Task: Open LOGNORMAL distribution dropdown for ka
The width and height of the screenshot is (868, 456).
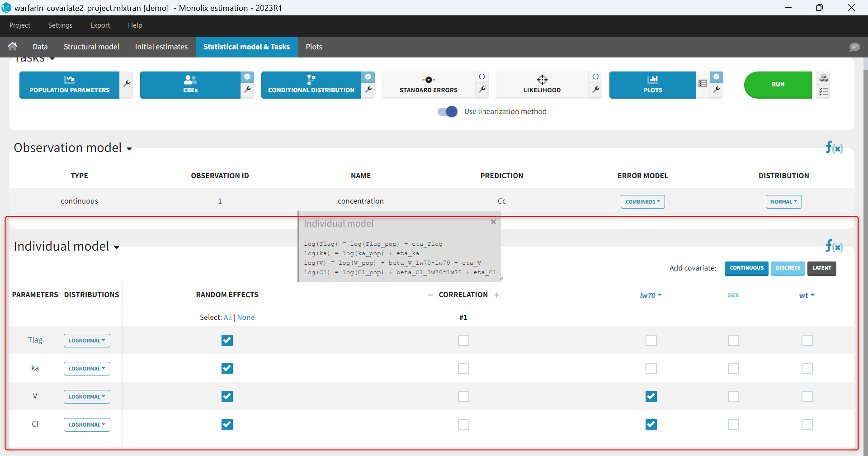Action: tap(87, 369)
